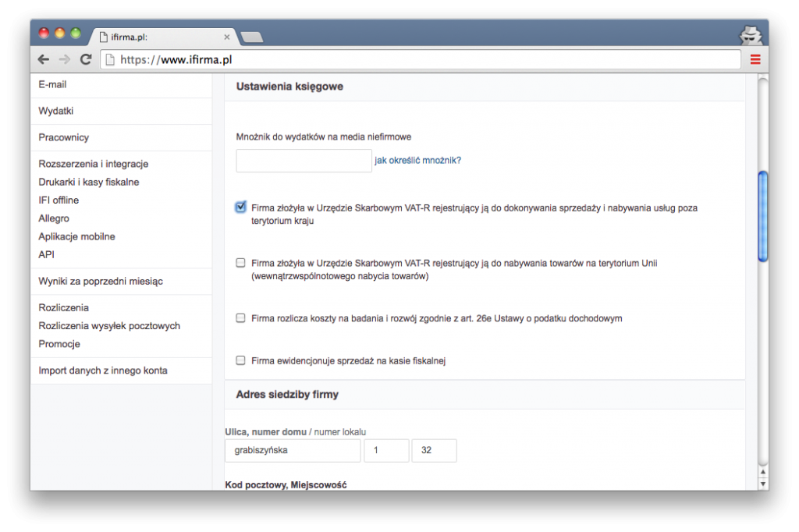This screenshot has height=532, width=799.
Task: Click the blue vertical scrollbar thumb
Action: [x=763, y=217]
